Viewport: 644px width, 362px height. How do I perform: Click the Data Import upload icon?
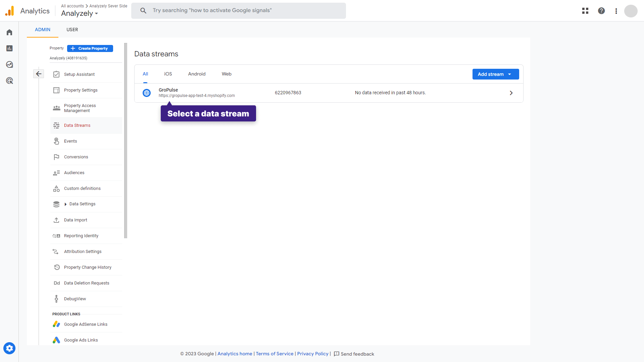pyautogui.click(x=56, y=220)
